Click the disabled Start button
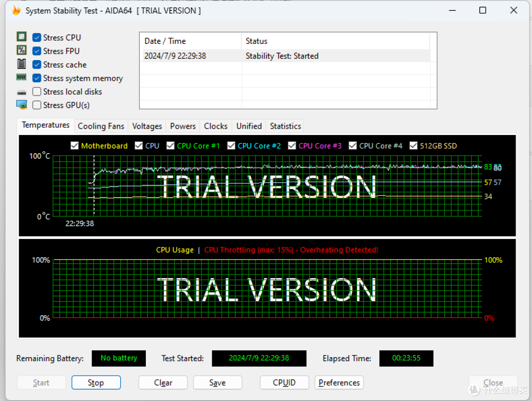The image size is (532, 401). pos(41,383)
